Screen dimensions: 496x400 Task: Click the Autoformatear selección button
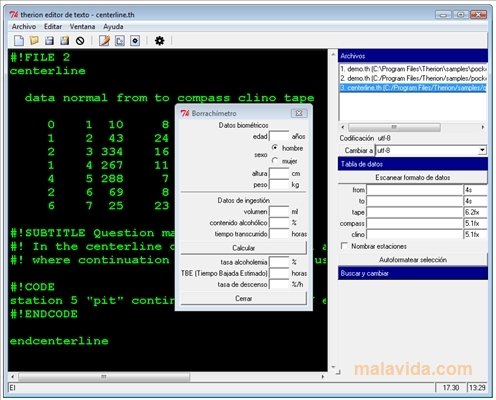413,260
